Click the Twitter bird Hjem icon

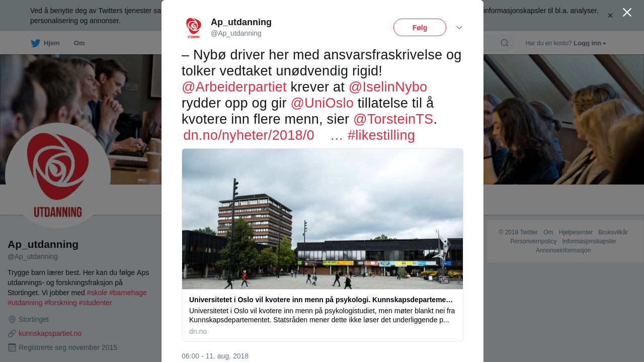(x=35, y=43)
